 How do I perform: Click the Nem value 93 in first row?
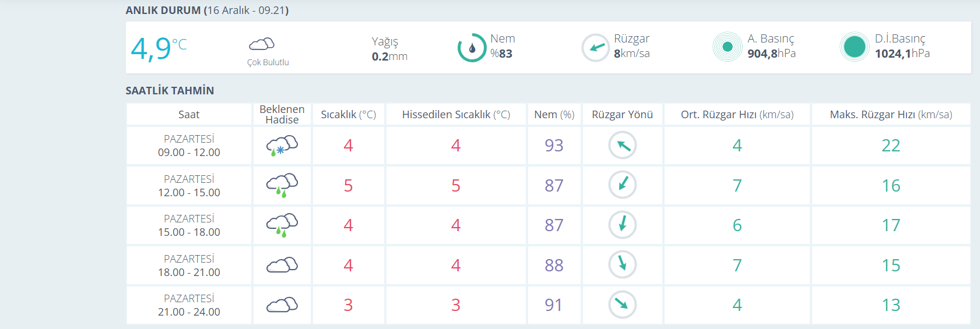click(554, 146)
